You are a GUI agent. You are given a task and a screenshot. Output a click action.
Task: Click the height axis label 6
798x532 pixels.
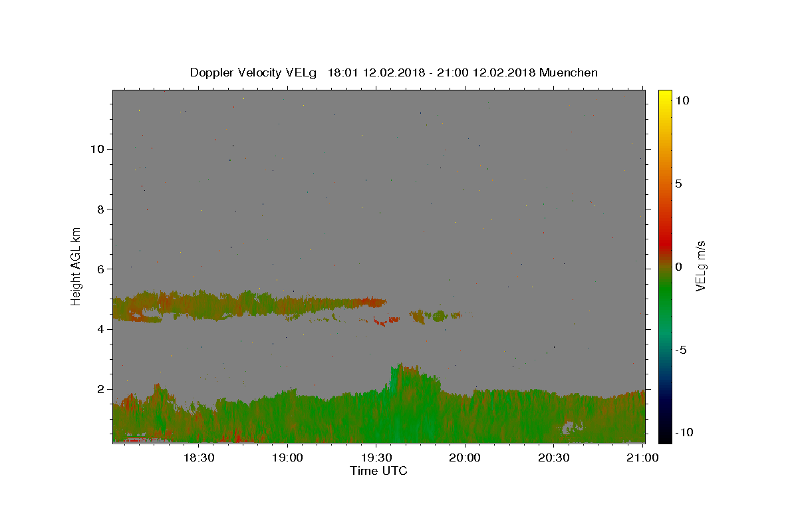pyautogui.click(x=100, y=269)
